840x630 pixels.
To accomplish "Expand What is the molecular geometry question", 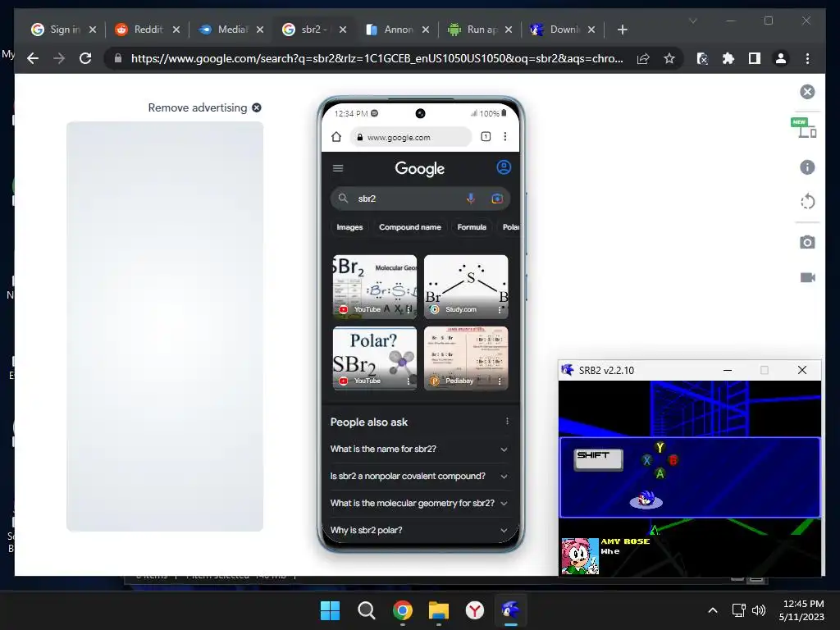I will click(x=419, y=503).
